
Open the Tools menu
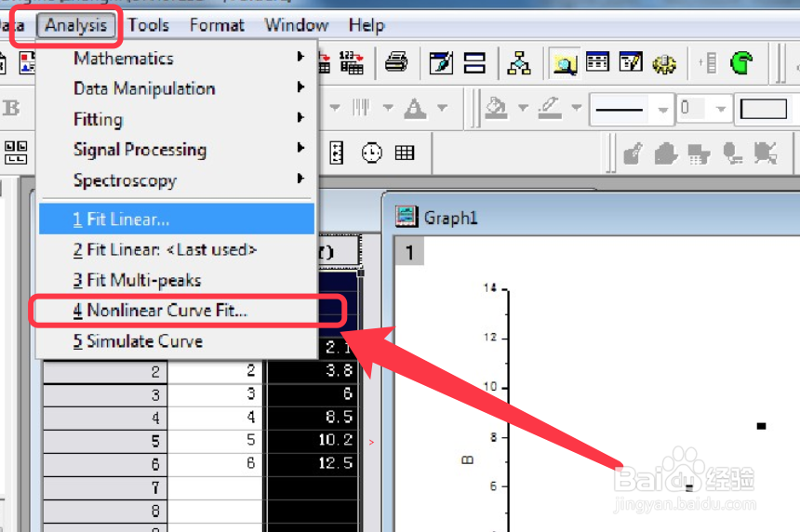(148, 25)
